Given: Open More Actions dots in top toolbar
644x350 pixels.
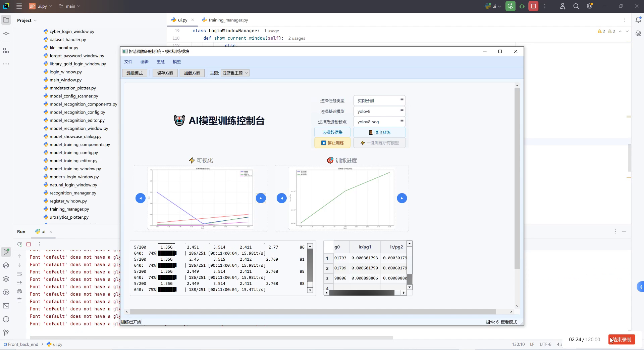Looking at the screenshot, I should pyautogui.click(x=545, y=6).
